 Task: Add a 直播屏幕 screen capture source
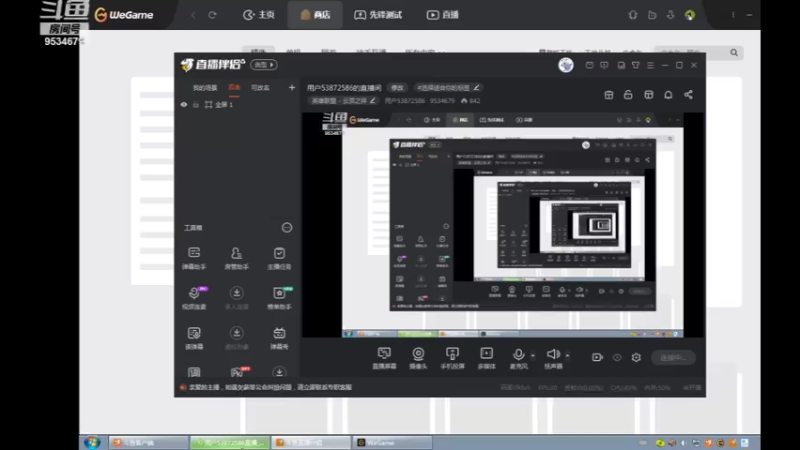(384, 358)
